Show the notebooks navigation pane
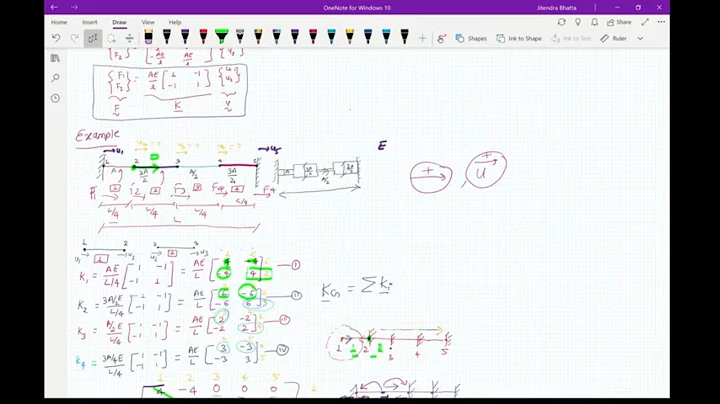This screenshot has width=720, height=404. 56,58
